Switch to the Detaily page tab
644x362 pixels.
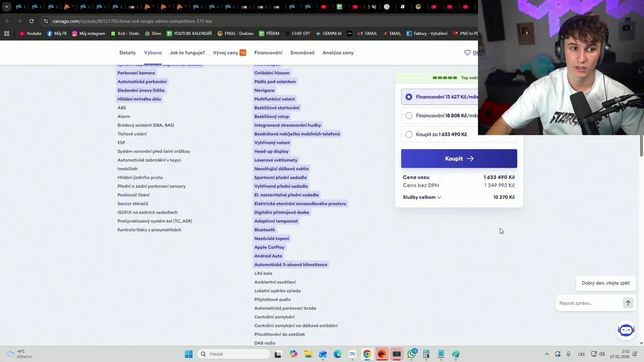click(x=128, y=53)
